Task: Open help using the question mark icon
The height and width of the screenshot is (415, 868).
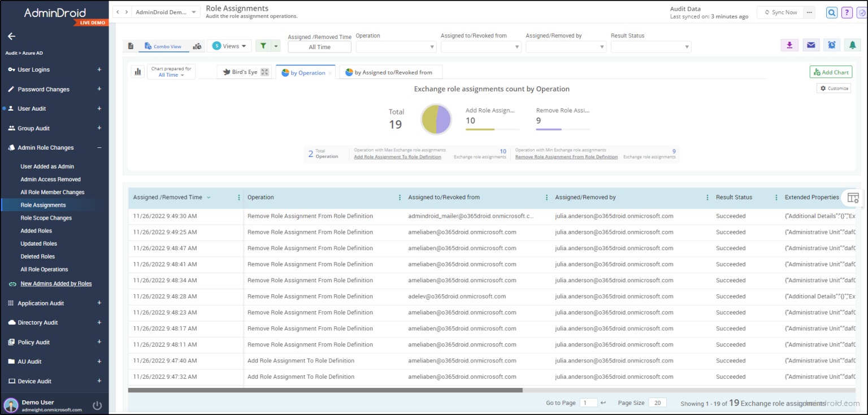Action: coord(846,12)
